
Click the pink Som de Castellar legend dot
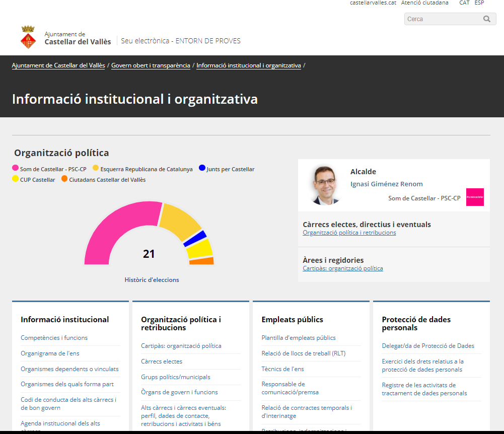15,169
